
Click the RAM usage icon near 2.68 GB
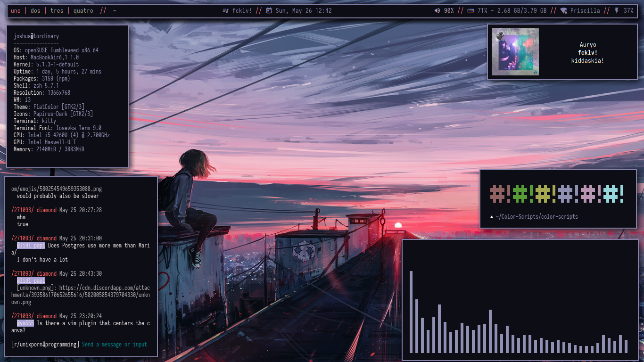point(470,10)
